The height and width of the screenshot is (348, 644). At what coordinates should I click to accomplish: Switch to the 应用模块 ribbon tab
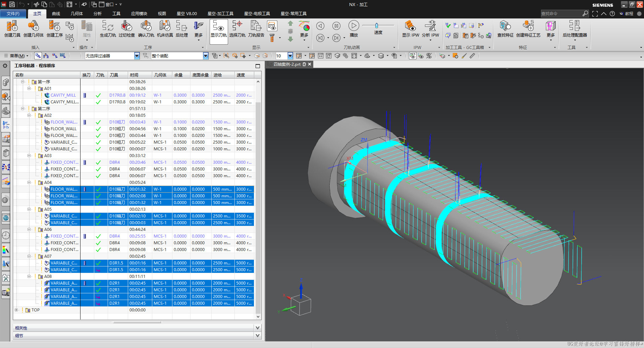click(139, 14)
